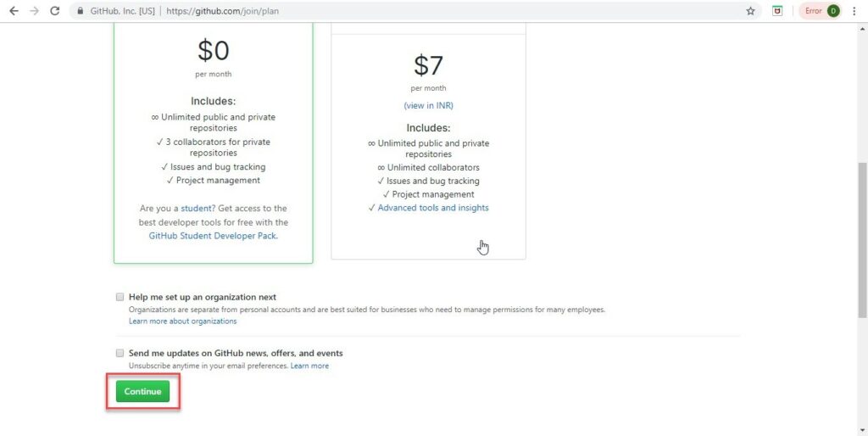Bookmark this page with the star icon

pos(750,10)
